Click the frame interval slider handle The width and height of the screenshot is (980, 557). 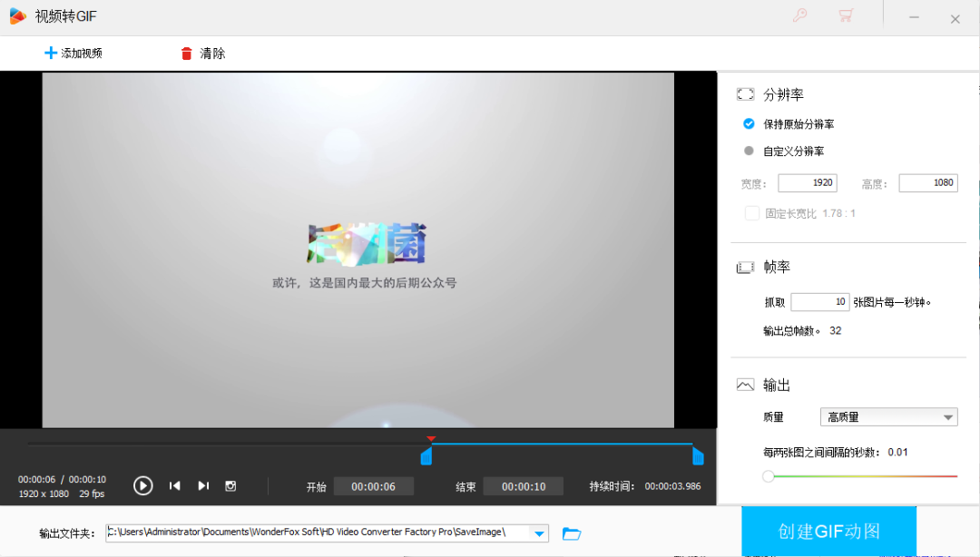point(769,475)
